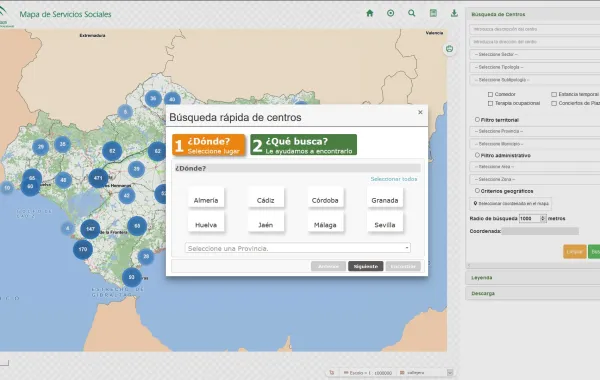Click the home icon in the header
The width and height of the screenshot is (600, 380).
pyautogui.click(x=370, y=13)
